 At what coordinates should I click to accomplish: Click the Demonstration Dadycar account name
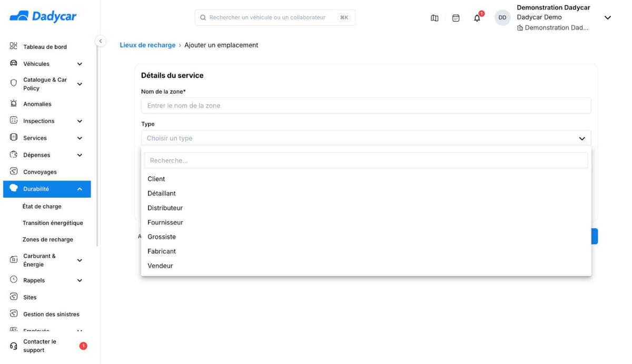(x=554, y=8)
